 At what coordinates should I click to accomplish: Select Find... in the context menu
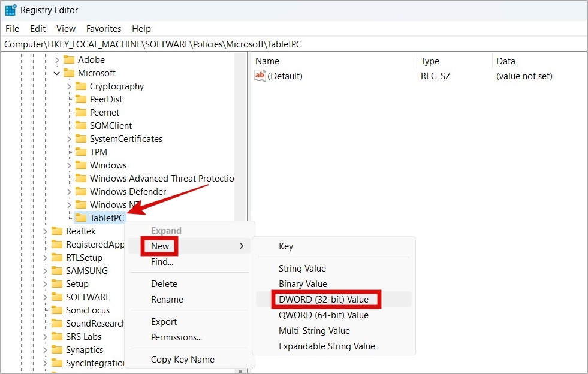tap(189, 262)
